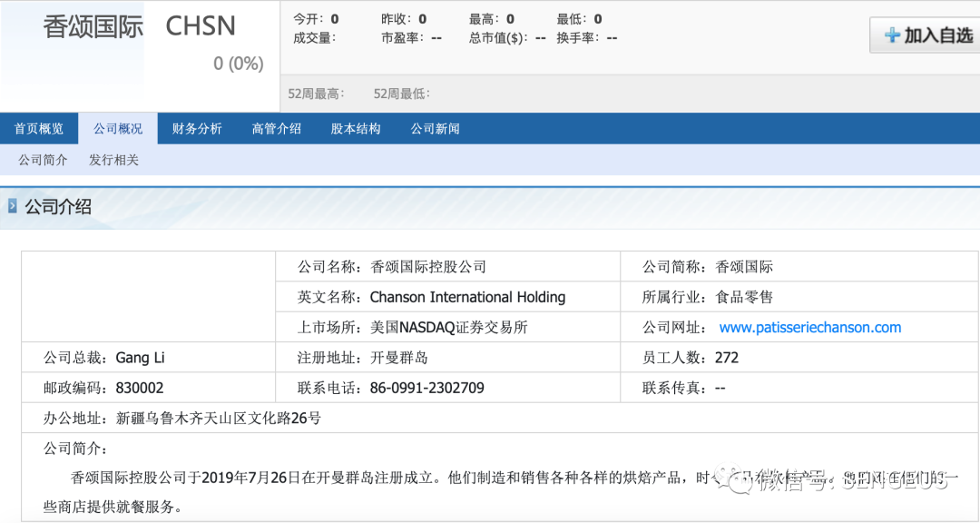Viewport: 980px width, 523px height.
Task: Click the 公司名称 香颂国际控股公司 cell
Action: point(447,267)
